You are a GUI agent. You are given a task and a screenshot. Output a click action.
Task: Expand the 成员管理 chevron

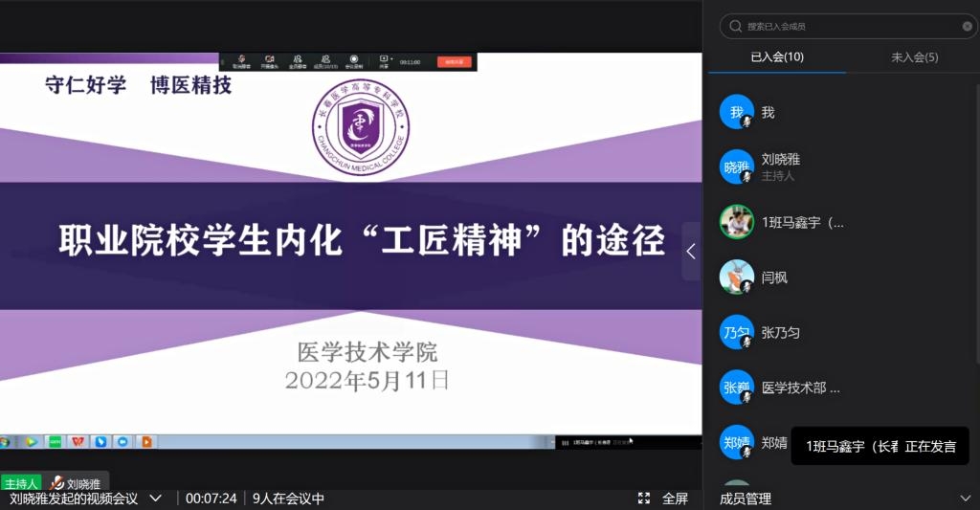point(965,499)
